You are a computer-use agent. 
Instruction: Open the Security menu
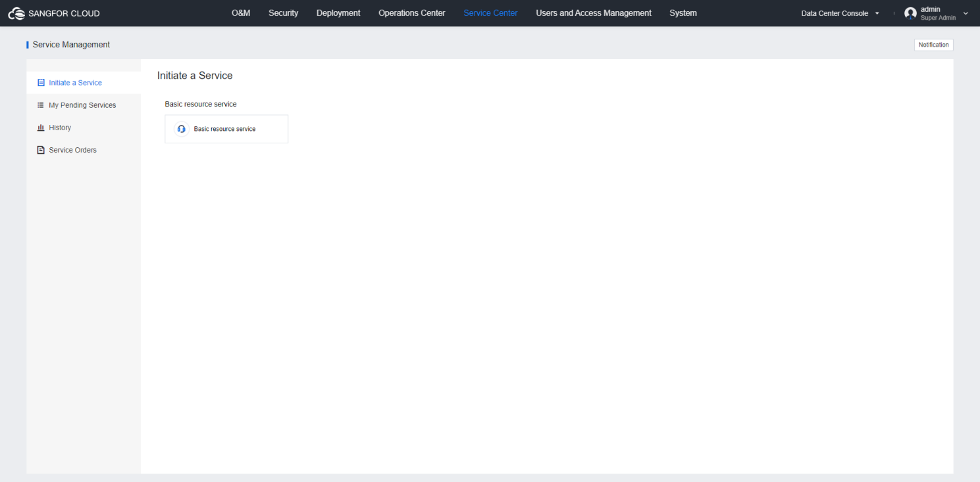(x=284, y=13)
